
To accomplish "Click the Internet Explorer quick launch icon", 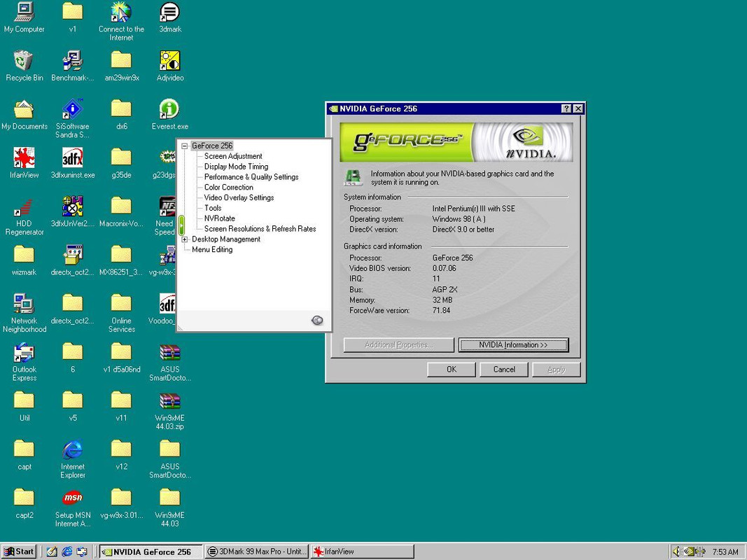I will (x=67, y=552).
